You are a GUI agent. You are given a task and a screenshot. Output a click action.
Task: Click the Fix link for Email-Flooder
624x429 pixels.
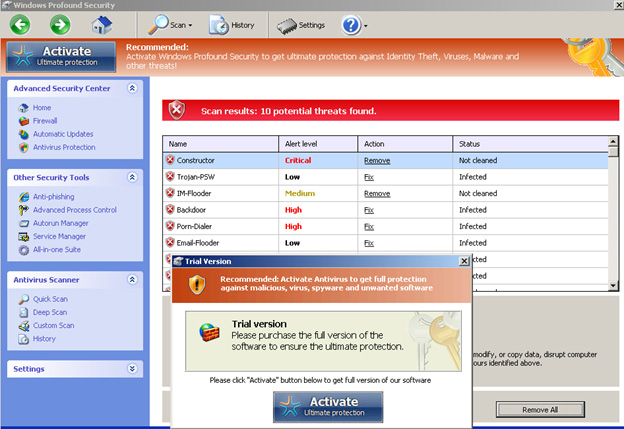(369, 243)
